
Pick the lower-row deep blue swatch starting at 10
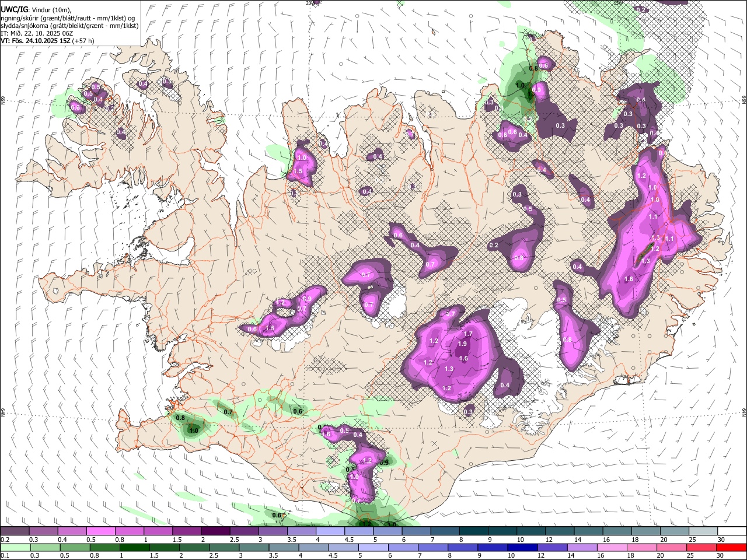522,547
